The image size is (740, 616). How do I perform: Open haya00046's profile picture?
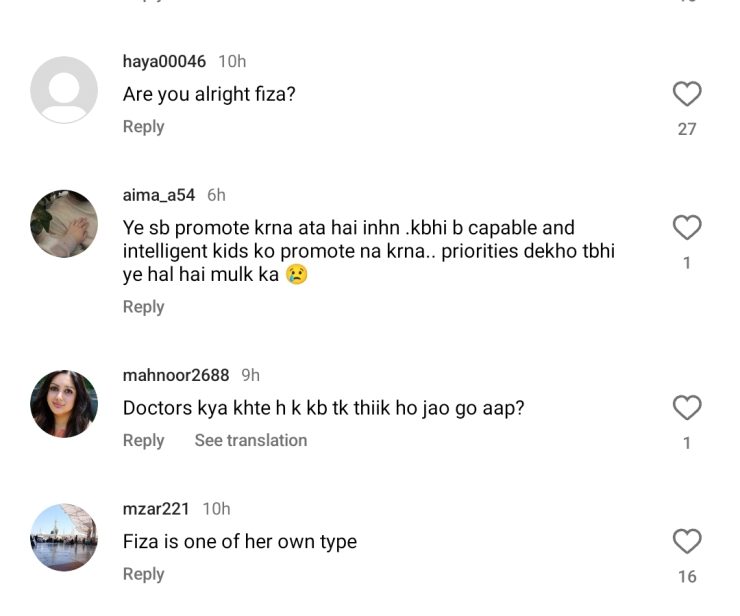[x=64, y=90]
